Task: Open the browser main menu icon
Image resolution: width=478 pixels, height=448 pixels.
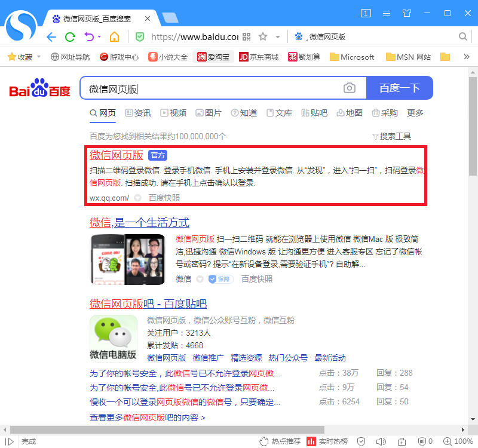Action: [x=387, y=13]
